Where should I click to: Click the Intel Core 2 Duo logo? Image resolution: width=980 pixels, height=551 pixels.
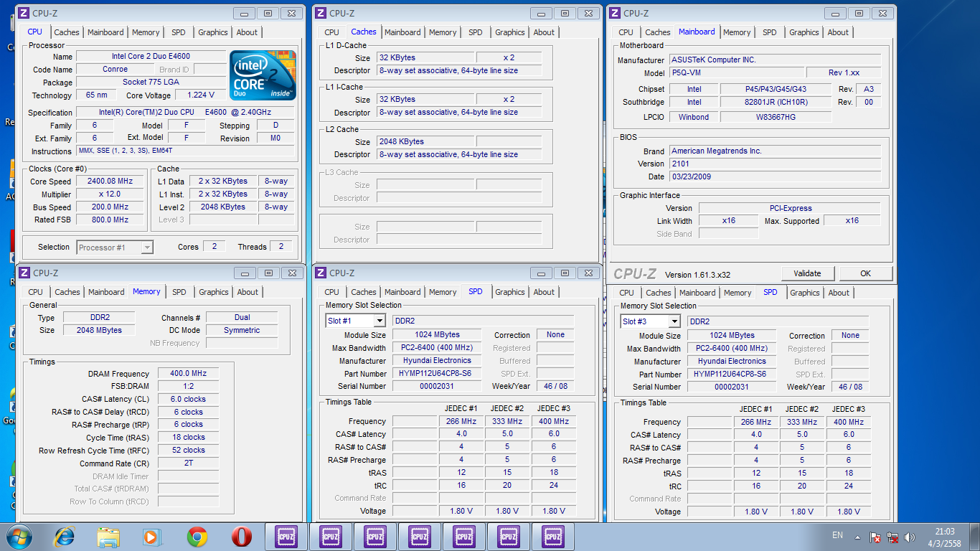coord(263,75)
